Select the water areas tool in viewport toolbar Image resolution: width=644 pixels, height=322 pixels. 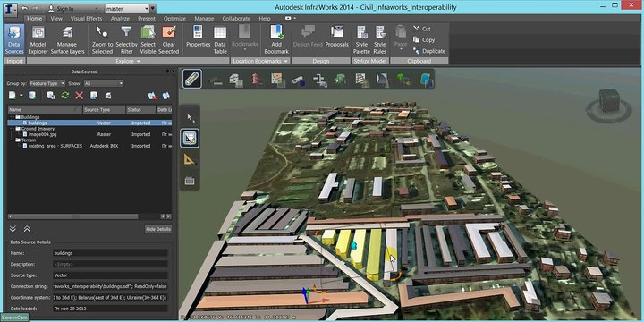[427, 80]
